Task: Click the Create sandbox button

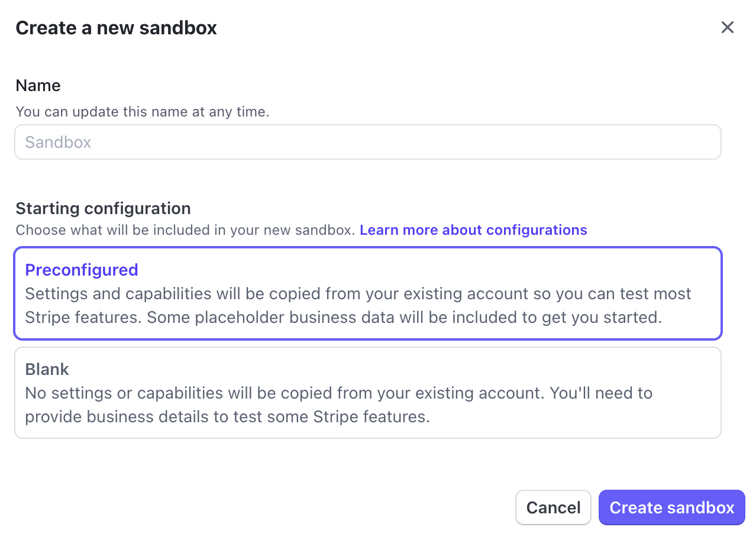Action: (x=671, y=507)
